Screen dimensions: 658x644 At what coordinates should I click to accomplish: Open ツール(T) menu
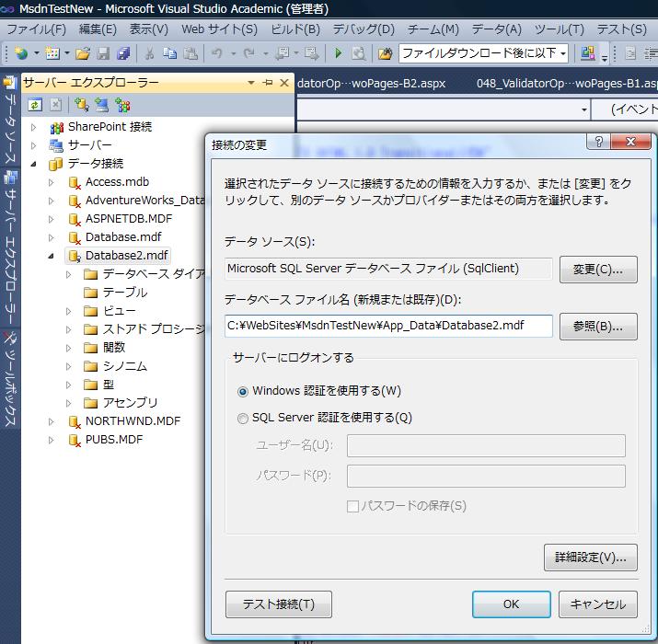(560, 29)
